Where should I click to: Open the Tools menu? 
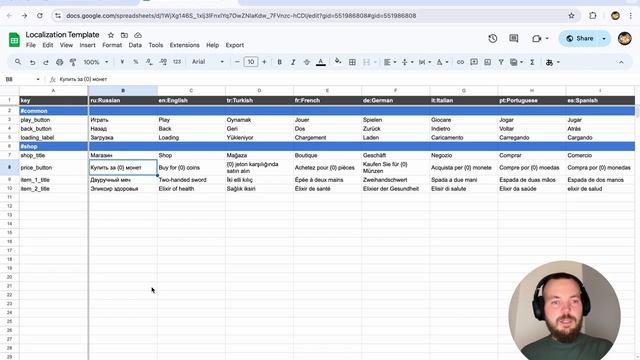pyautogui.click(x=156, y=45)
